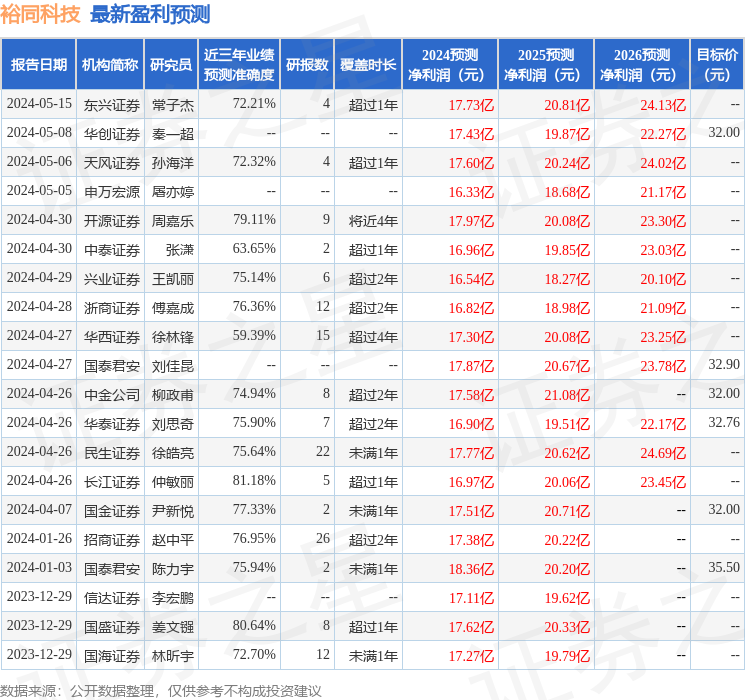Click analyst name 仲敏丽
Image resolution: width=745 pixels, height=700 pixels.
pos(173,482)
